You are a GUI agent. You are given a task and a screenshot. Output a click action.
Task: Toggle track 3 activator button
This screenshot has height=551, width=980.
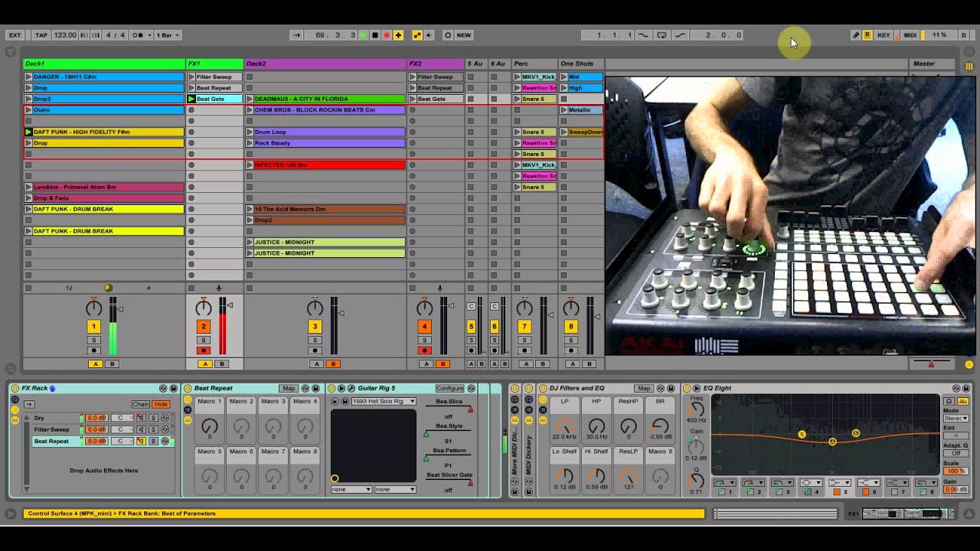[x=314, y=327]
